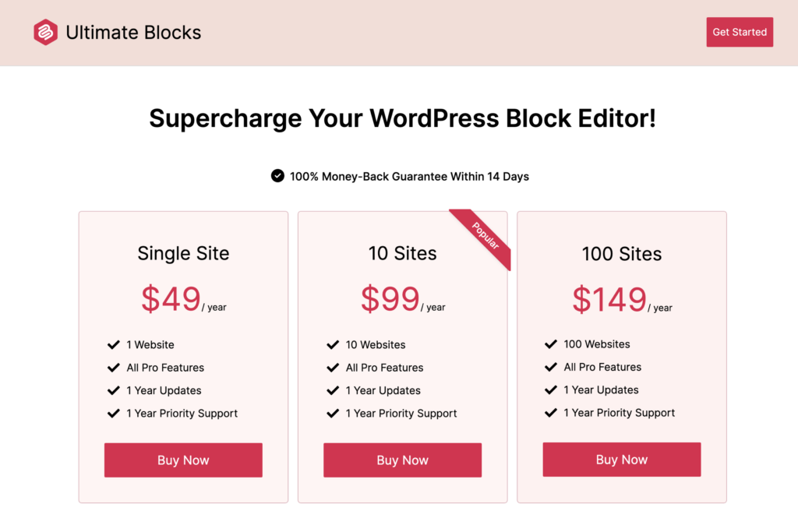Select the 10 Sites plan title
Image resolution: width=798 pixels, height=532 pixels.
click(402, 253)
